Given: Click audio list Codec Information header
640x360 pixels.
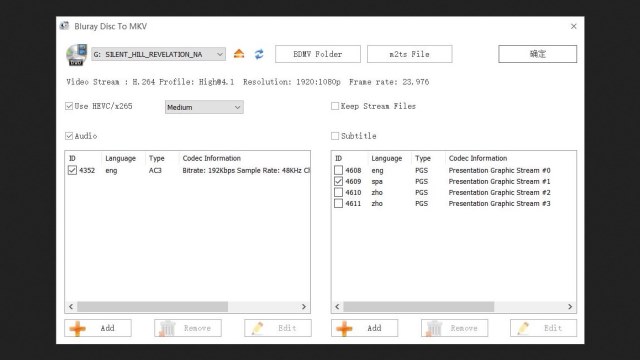Looking at the screenshot, I should tap(211, 158).
